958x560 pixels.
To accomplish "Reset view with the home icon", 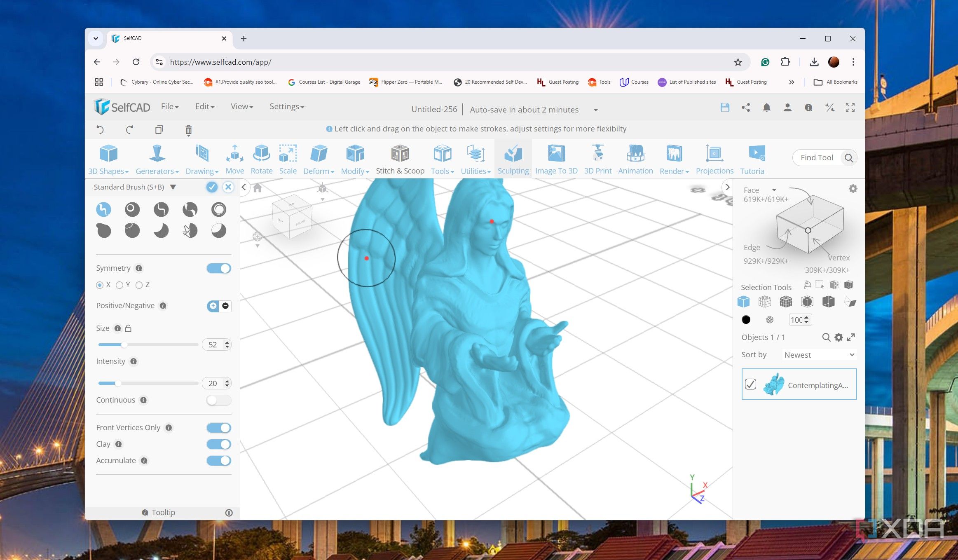I will point(258,188).
